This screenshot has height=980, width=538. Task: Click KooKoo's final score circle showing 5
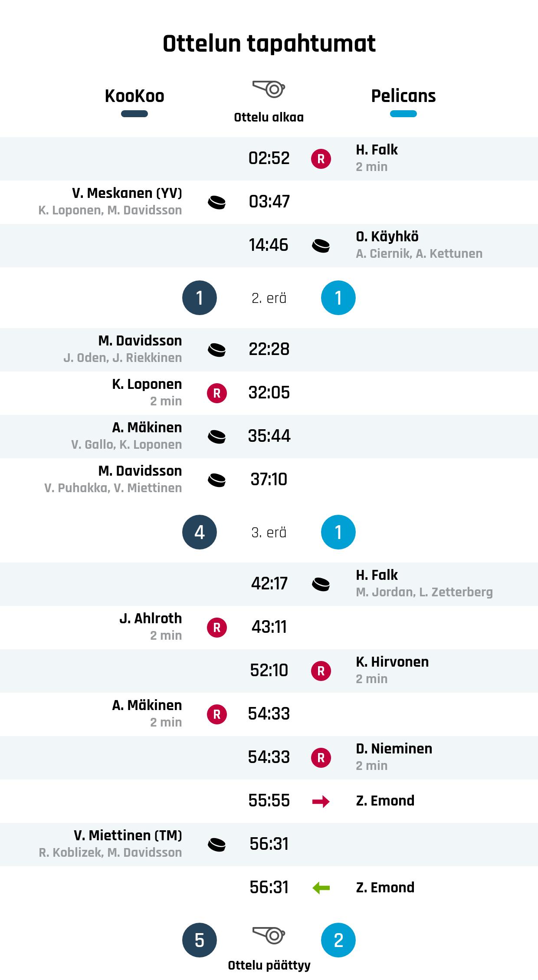(x=200, y=940)
